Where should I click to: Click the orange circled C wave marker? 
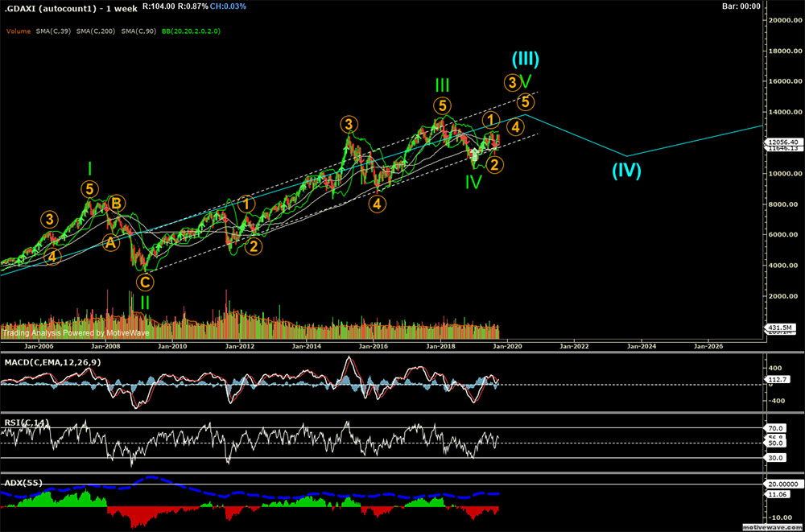(x=145, y=282)
